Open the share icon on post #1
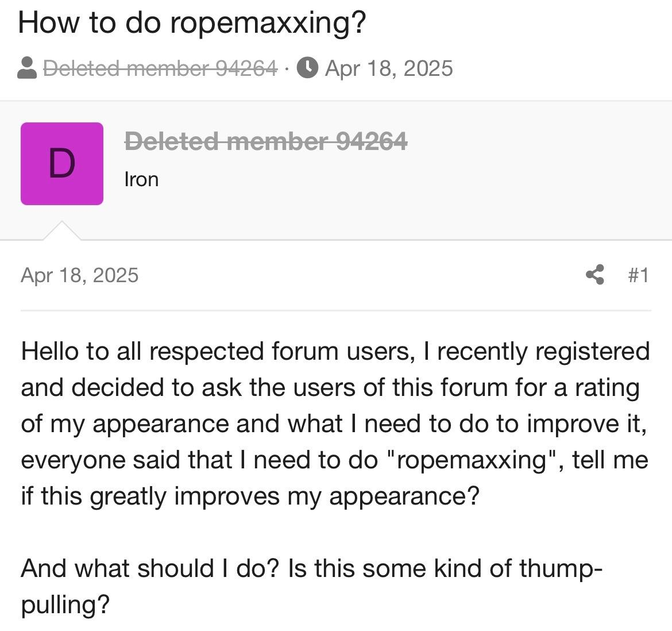This screenshot has width=672, height=631. click(595, 275)
